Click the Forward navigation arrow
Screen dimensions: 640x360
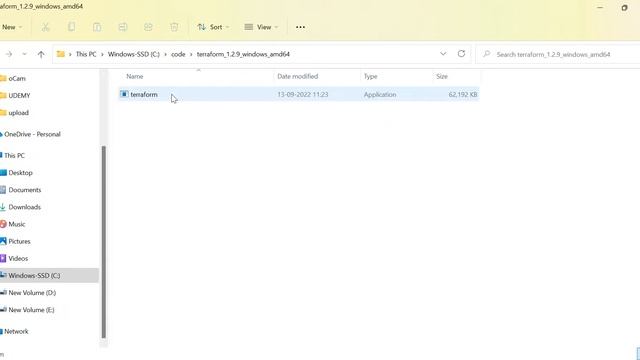pyautogui.click(x=9, y=54)
